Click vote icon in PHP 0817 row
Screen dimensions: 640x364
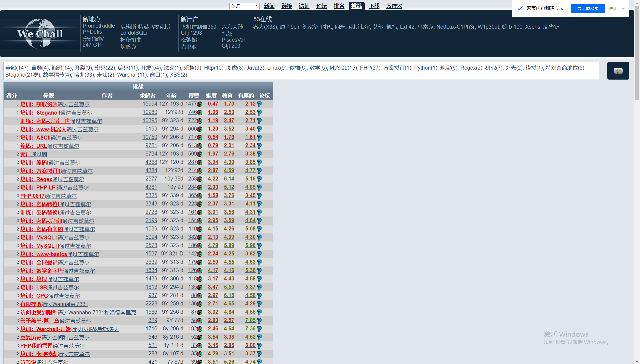pos(200,196)
